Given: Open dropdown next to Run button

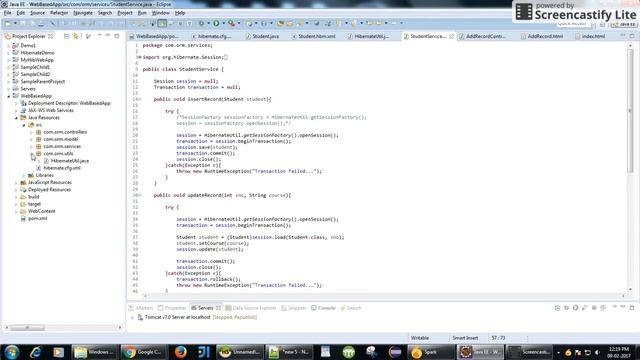Looking at the screenshot, I should point(223,23).
